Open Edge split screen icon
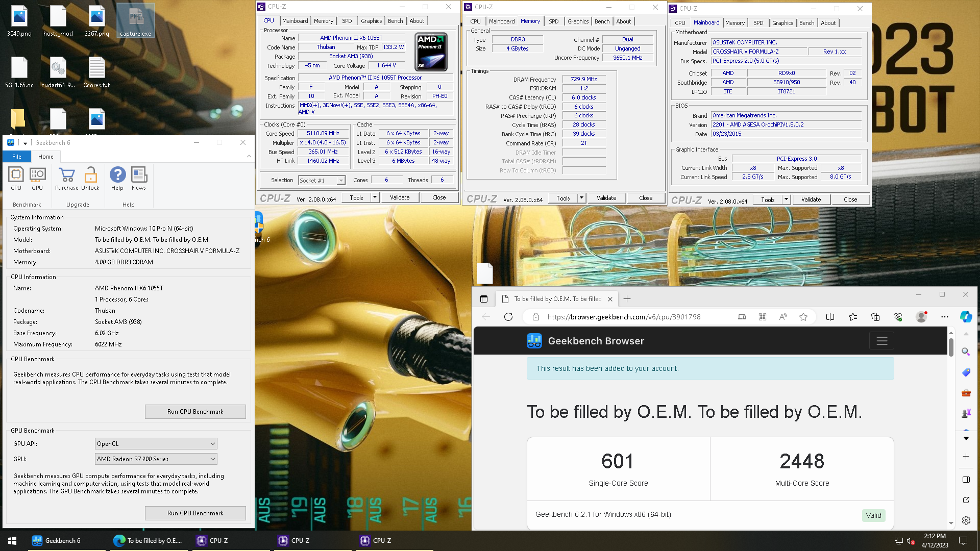Image resolution: width=980 pixels, height=551 pixels. [830, 317]
